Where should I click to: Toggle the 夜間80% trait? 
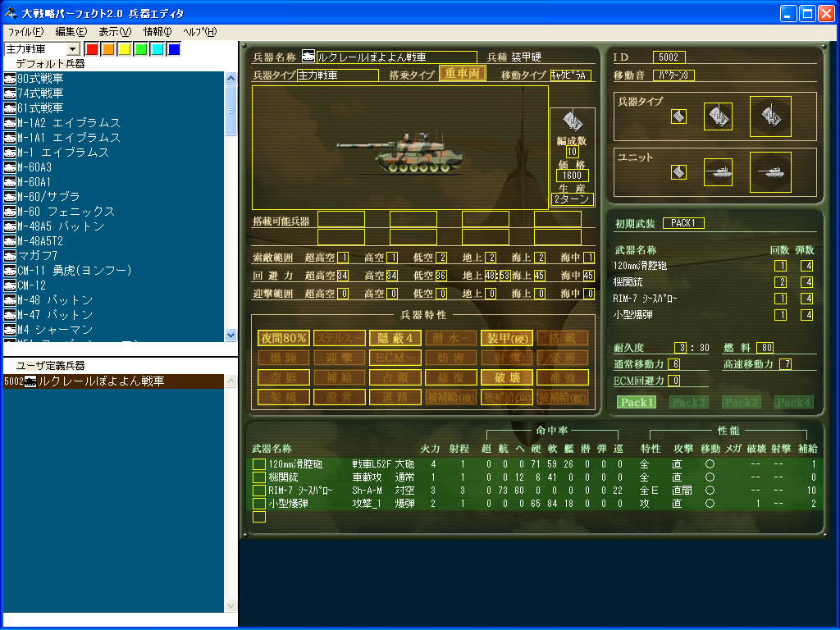pos(284,338)
